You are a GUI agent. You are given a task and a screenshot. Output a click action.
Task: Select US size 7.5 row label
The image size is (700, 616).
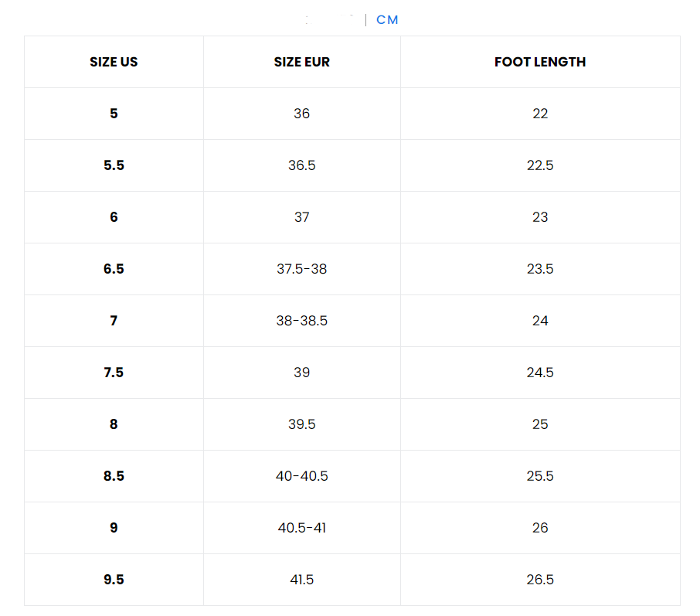pos(114,373)
